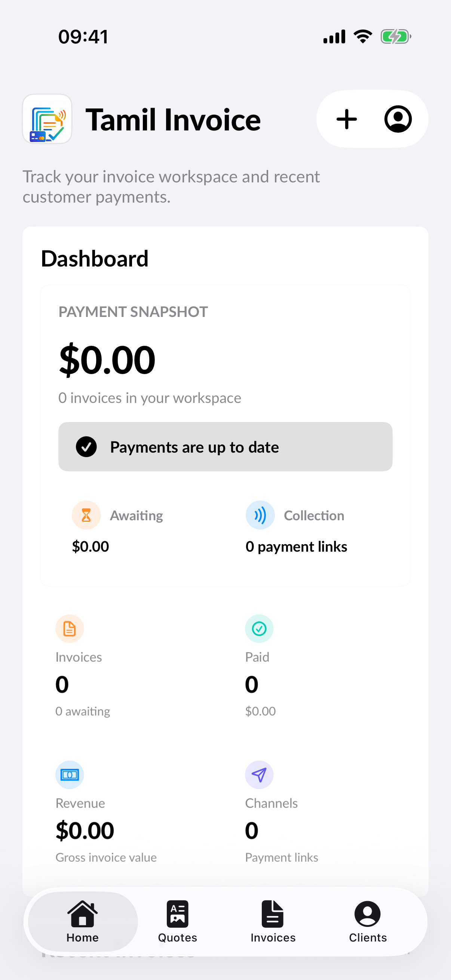This screenshot has height=980, width=451.
Task: Open the Clients tab
Action: click(368, 921)
